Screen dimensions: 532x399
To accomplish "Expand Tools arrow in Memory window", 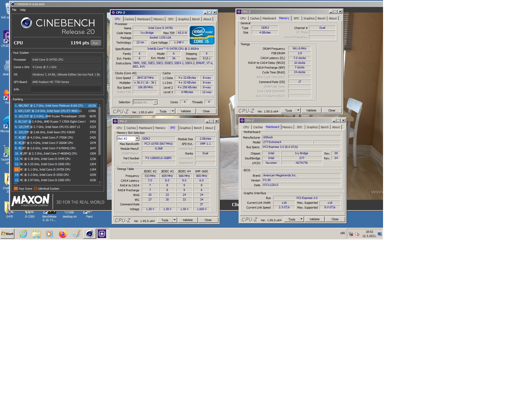I will click(x=298, y=110).
